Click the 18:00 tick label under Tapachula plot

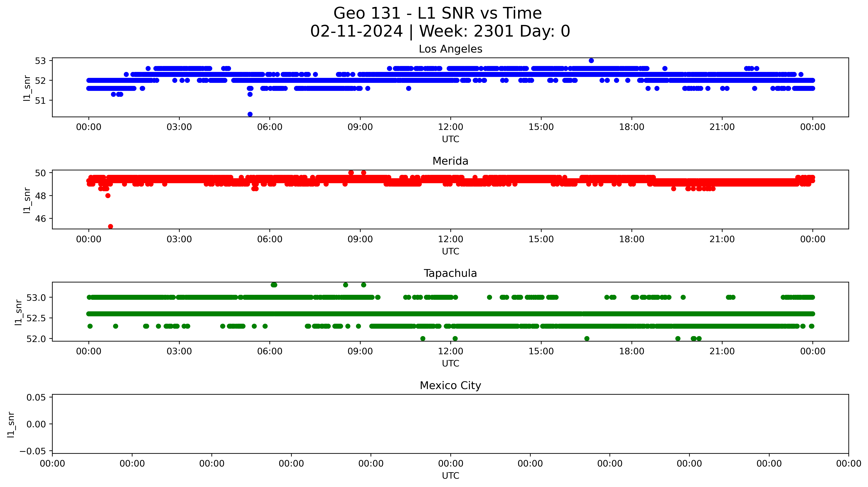(x=631, y=351)
